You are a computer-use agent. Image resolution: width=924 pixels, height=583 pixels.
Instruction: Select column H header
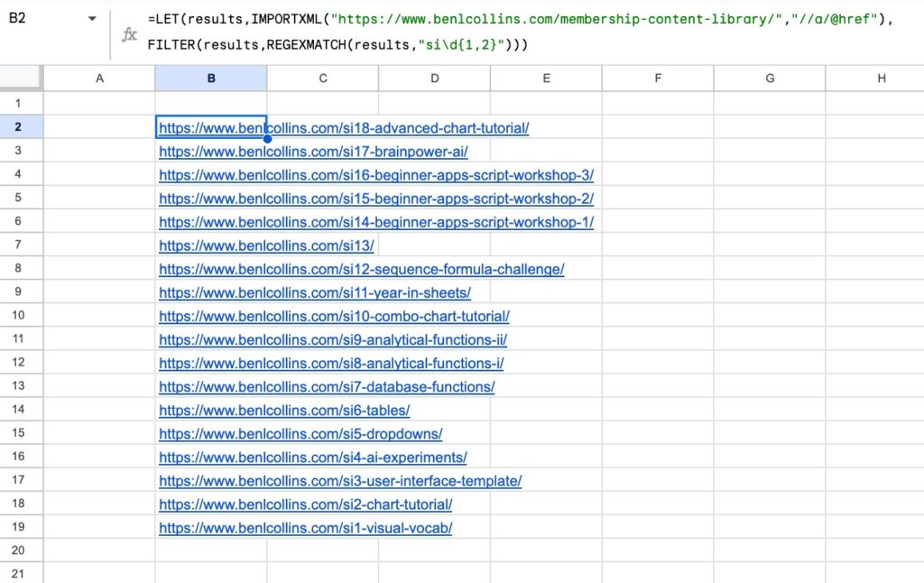[881, 79]
